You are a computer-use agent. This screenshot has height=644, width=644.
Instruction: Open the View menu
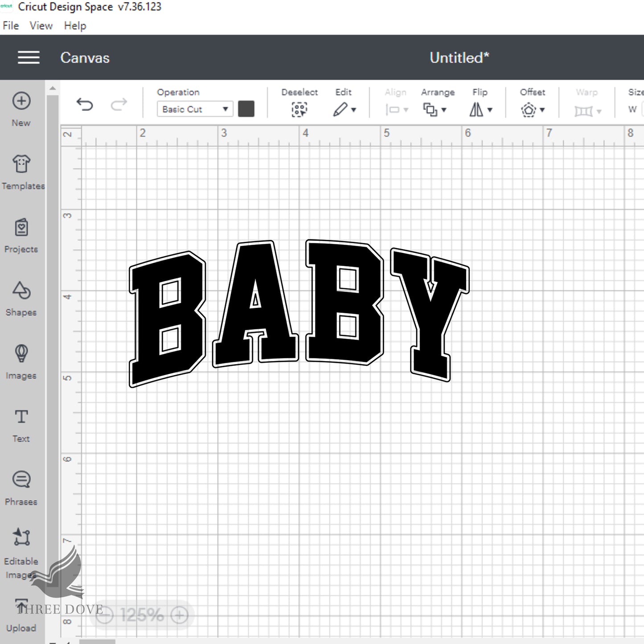pos(41,26)
